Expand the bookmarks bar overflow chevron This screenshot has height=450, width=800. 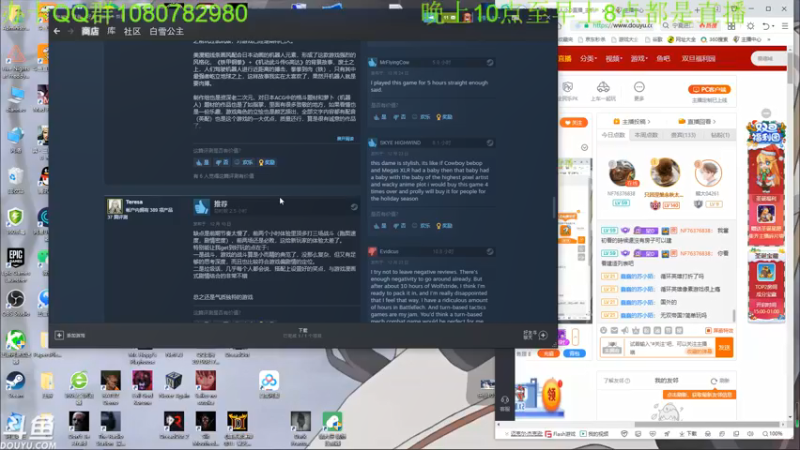point(769,39)
